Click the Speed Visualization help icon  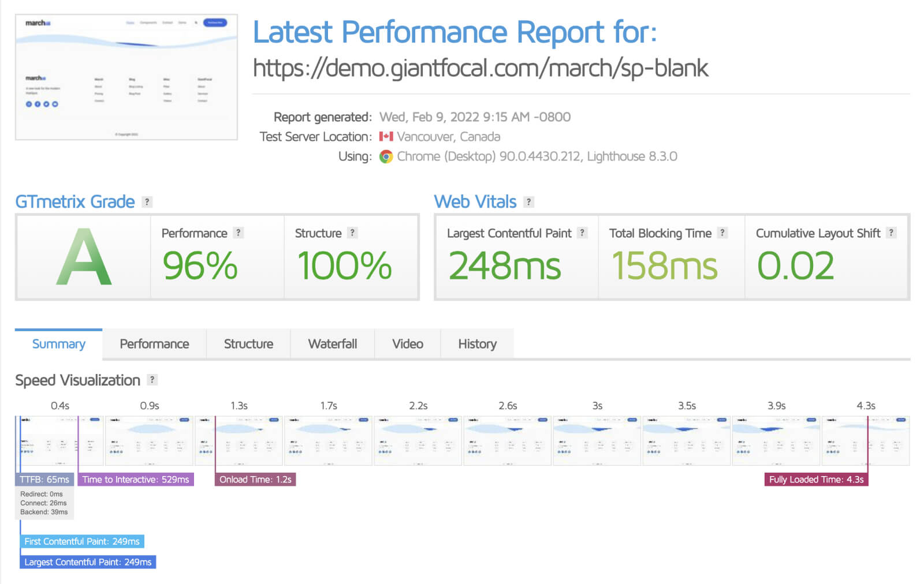click(x=152, y=380)
